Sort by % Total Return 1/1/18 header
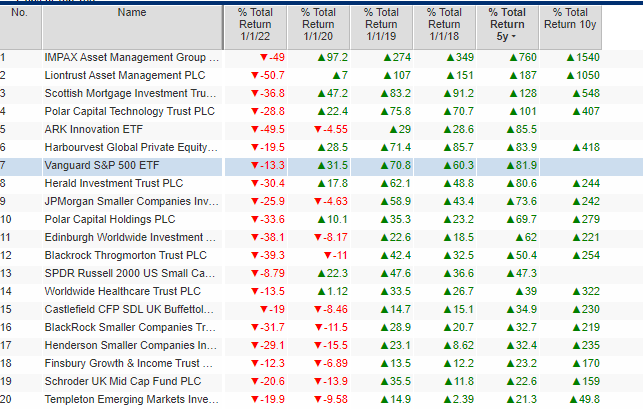643x409 pixels. coord(444,27)
